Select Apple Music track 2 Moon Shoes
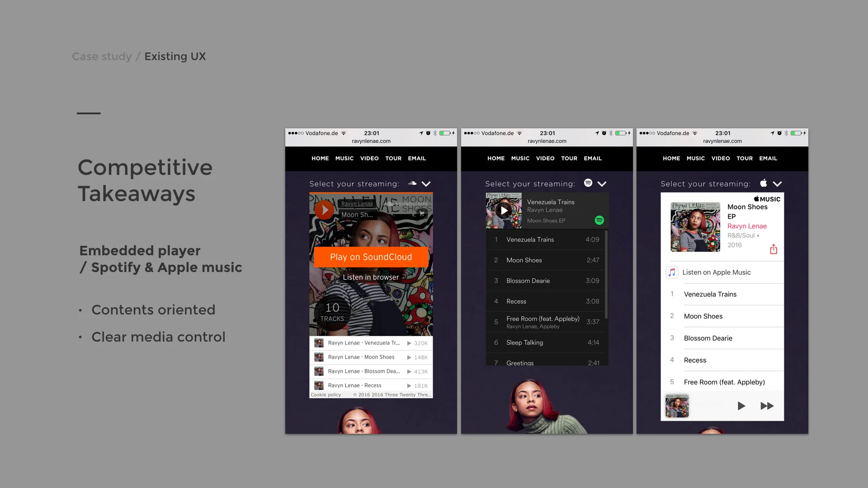 tap(722, 316)
